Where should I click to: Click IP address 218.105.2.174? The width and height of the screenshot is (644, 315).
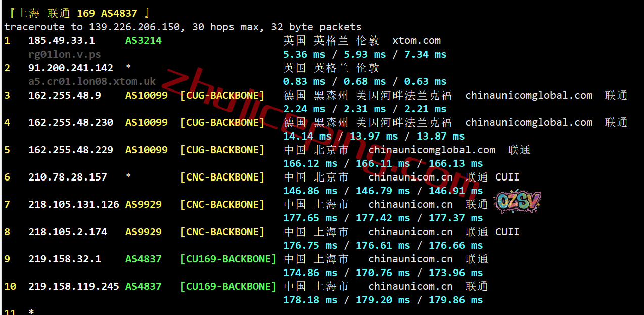(67, 232)
